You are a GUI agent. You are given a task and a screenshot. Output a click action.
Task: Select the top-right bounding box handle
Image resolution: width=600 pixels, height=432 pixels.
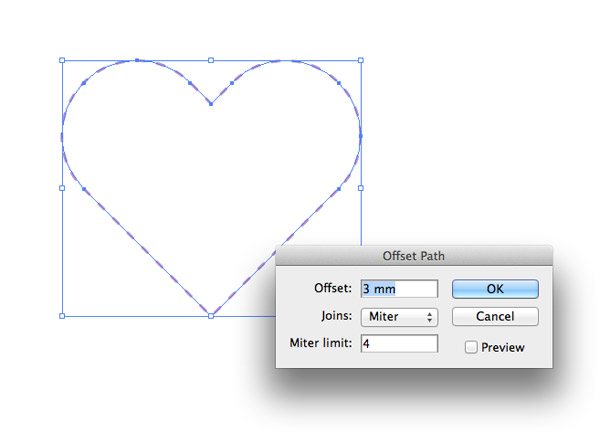coord(360,60)
